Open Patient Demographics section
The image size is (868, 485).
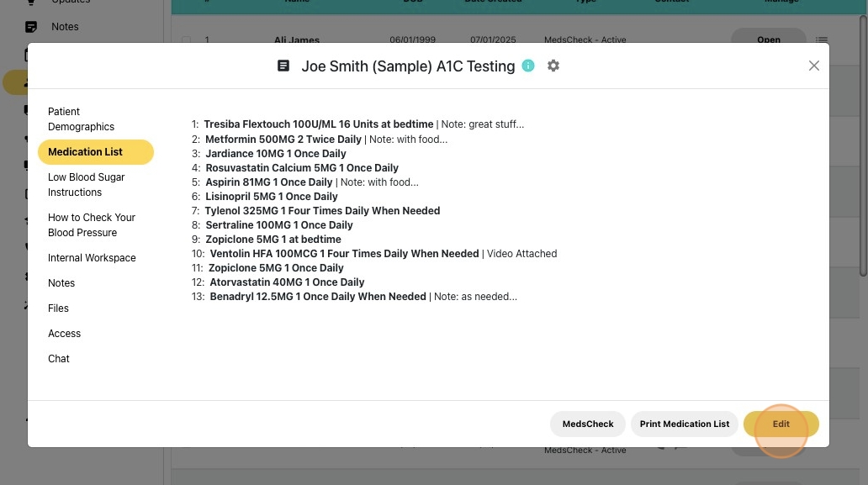click(81, 119)
